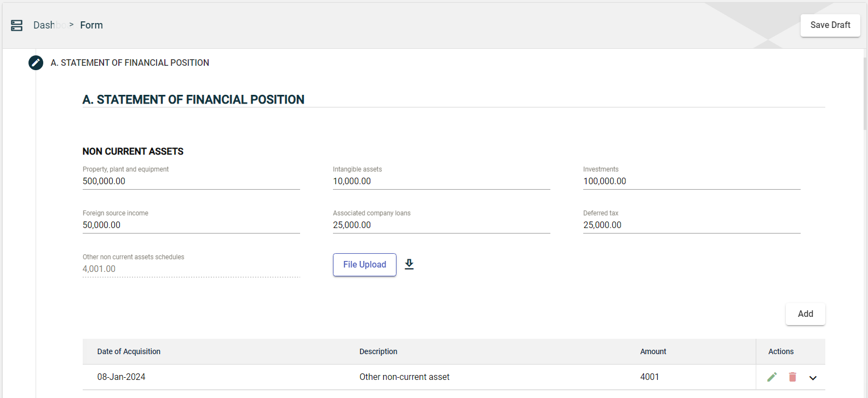Expand the Other non-current asset row details
Viewport: 868px width, 398px height.
coord(813,377)
